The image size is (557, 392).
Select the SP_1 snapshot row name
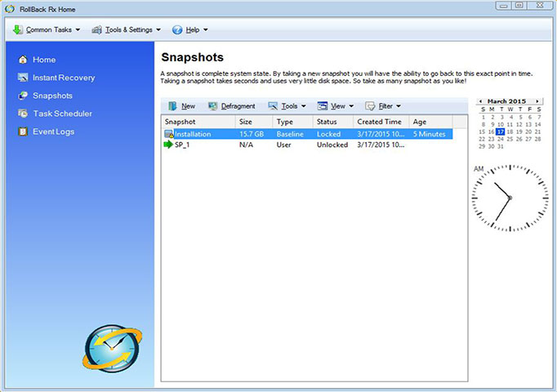tap(182, 145)
